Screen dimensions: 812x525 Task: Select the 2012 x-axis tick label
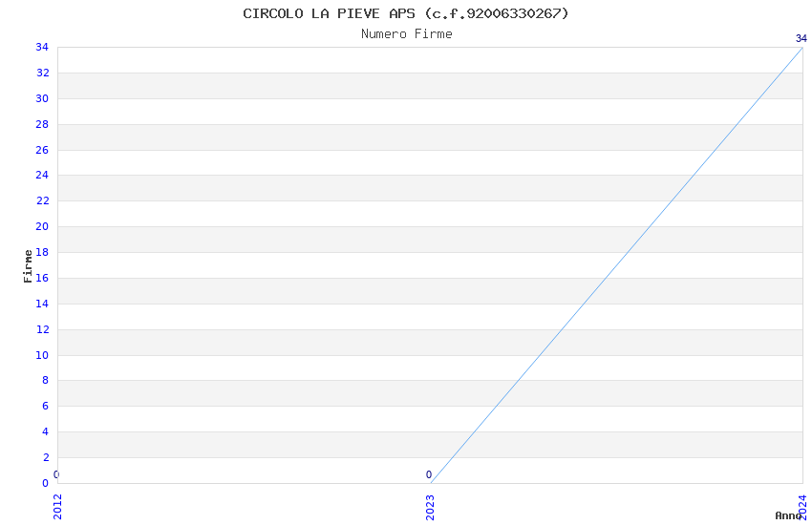(x=57, y=507)
